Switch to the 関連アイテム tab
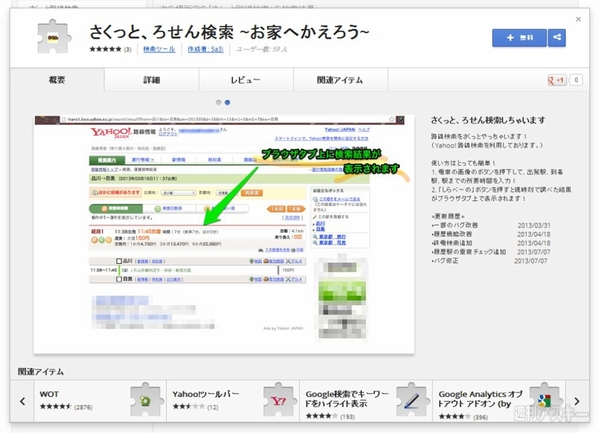The width and height of the screenshot is (600, 433). point(340,80)
